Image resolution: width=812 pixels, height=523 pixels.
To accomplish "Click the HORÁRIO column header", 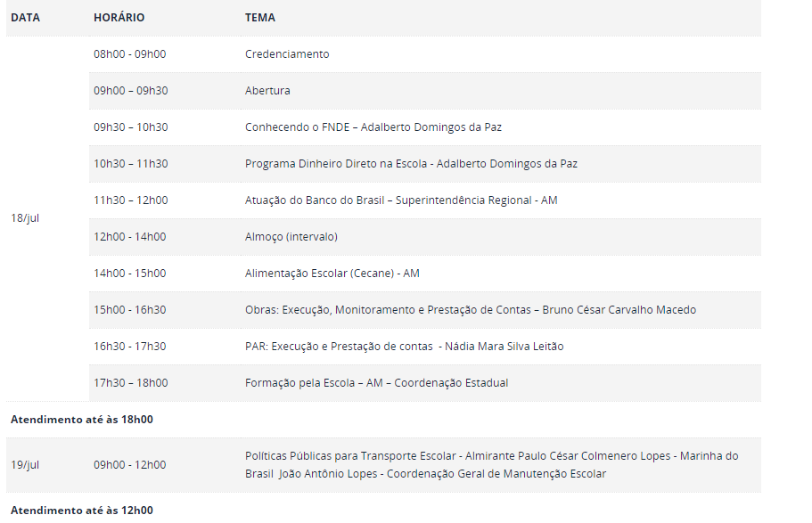I will click(119, 18).
